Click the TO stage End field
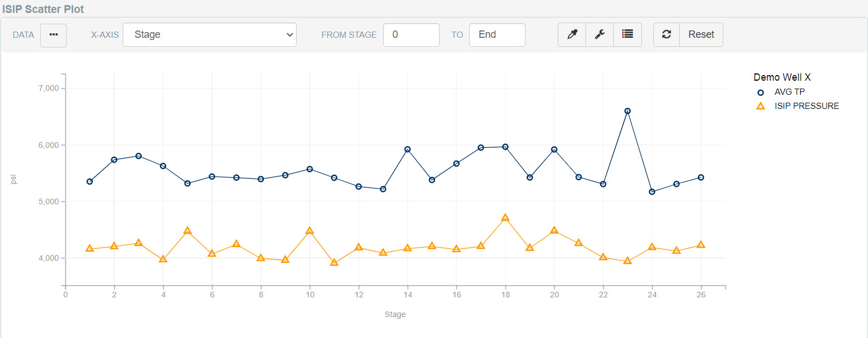The image size is (868, 338). tap(497, 35)
